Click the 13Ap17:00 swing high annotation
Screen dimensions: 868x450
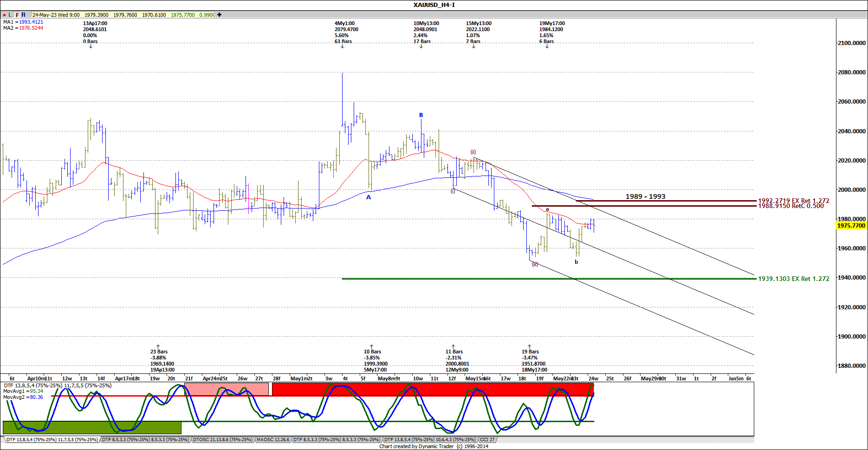pos(95,32)
